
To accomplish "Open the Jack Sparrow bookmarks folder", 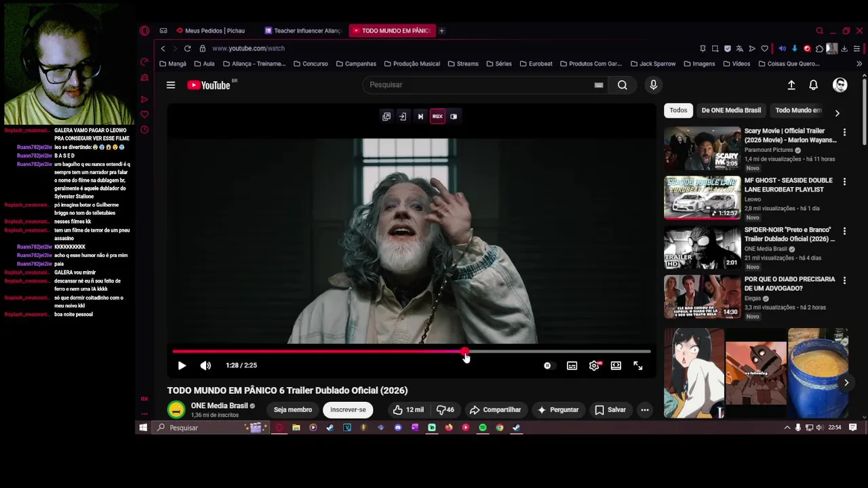I will coord(653,64).
